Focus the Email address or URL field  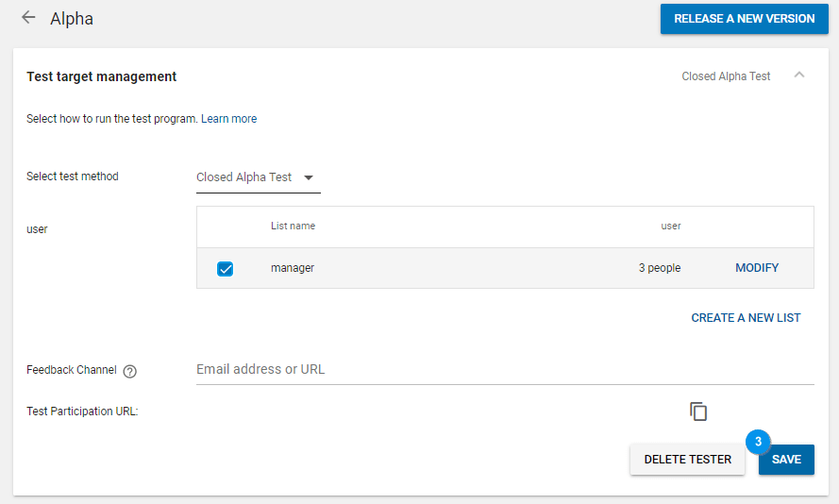(504, 370)
